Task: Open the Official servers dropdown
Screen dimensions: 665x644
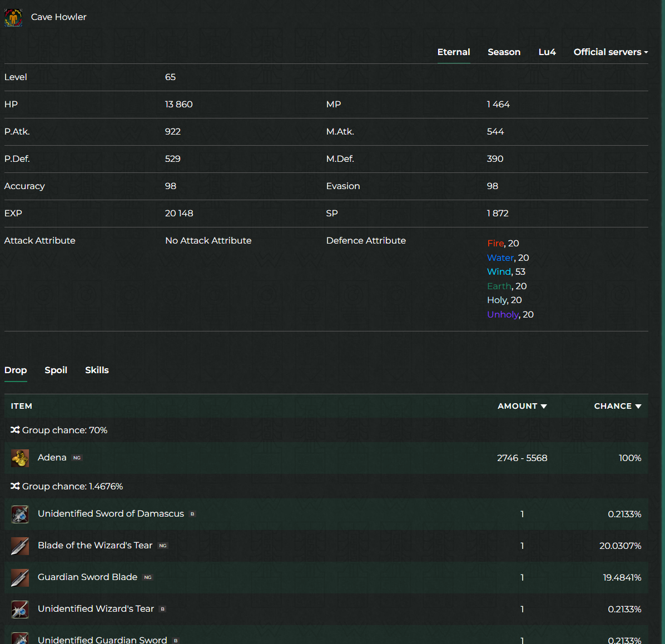Action: (x=611, y=52)
